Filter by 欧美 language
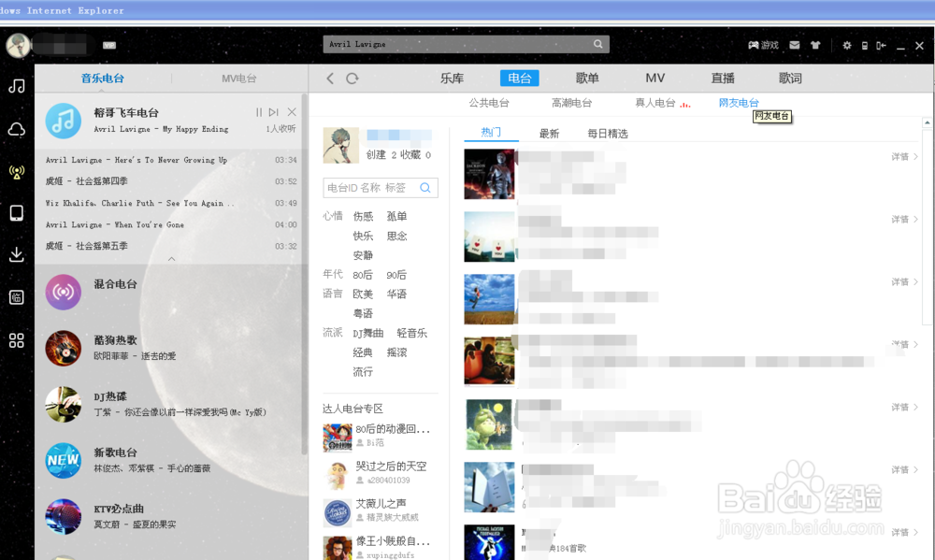The width and height of the screenshot is (935, 560). [363, 294]
